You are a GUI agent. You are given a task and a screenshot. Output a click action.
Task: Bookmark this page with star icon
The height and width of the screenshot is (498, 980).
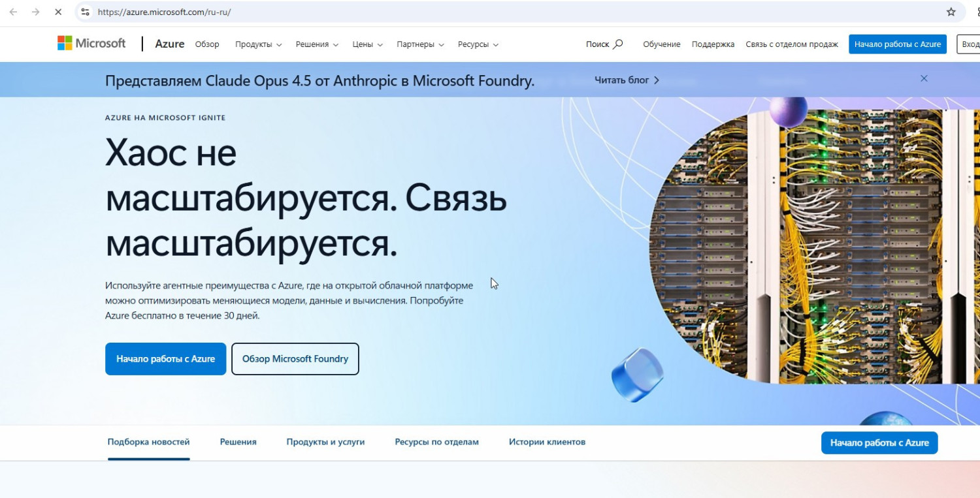pos(951,12)
